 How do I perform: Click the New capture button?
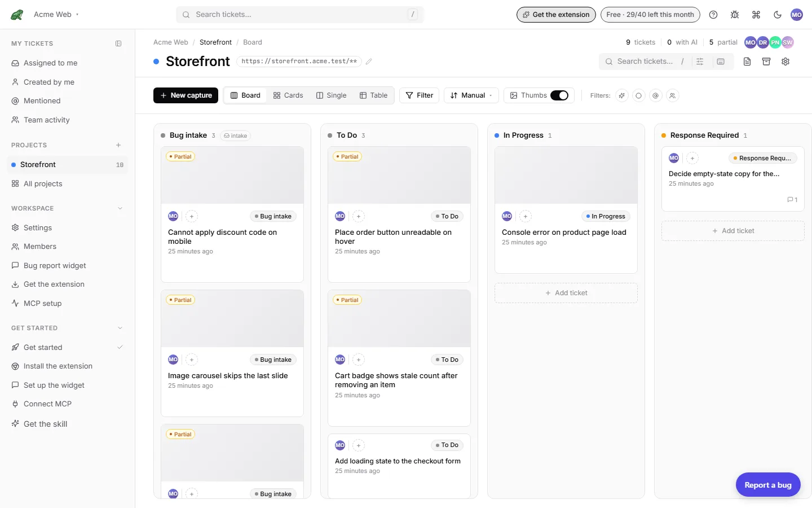186,95
